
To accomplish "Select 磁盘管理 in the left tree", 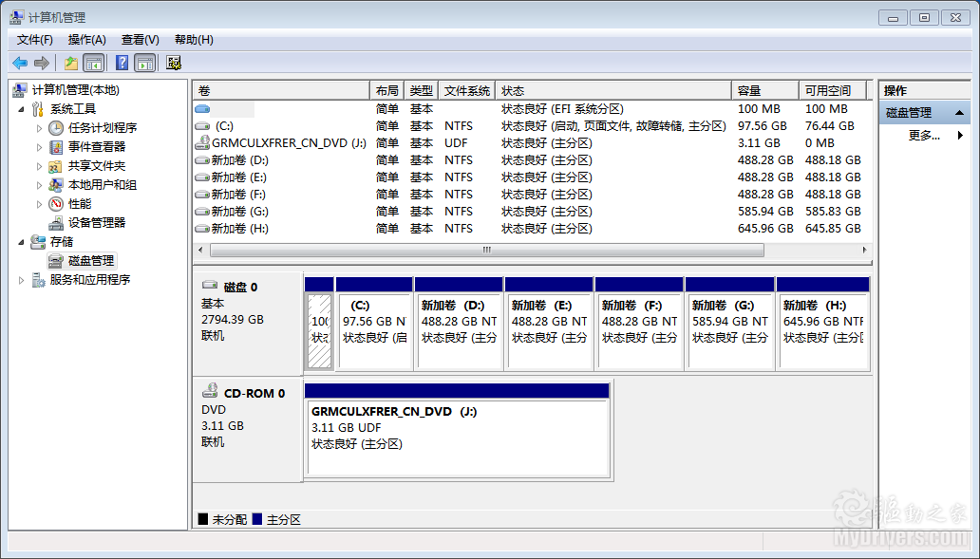I will coord(90,260).
